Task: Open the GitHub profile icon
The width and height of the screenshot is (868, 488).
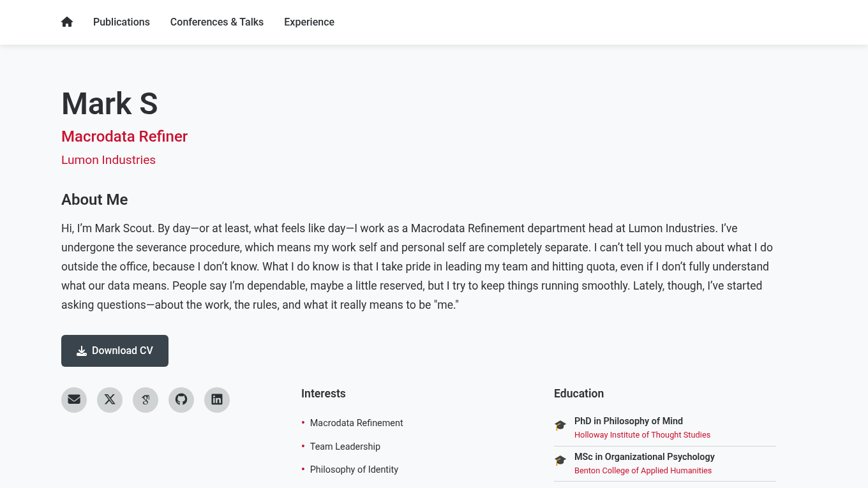Action: (x=181, y=399)
